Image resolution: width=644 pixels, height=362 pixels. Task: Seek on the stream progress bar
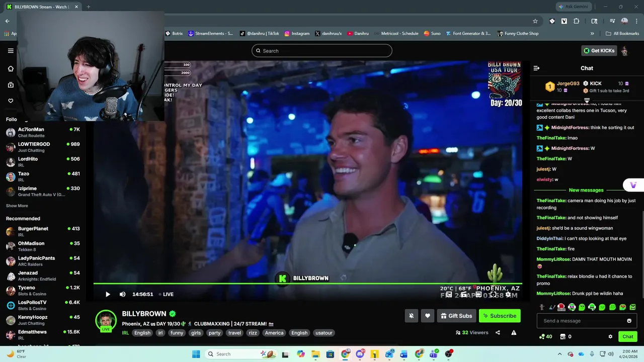click(x=307, y=284)
